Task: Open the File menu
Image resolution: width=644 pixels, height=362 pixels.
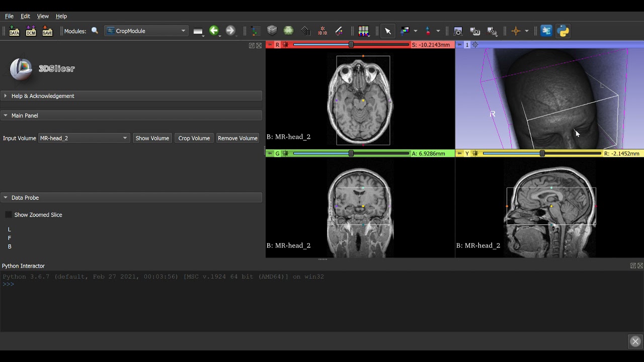Action: pyautogui.click(x=9, y=16)
